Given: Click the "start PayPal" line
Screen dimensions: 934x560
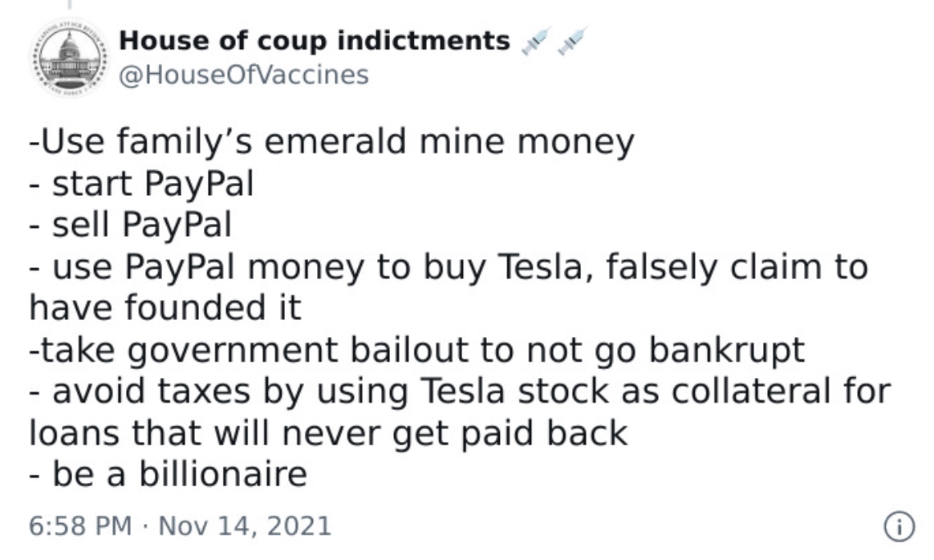Looking at the screenshot, I should coord(141,184).
